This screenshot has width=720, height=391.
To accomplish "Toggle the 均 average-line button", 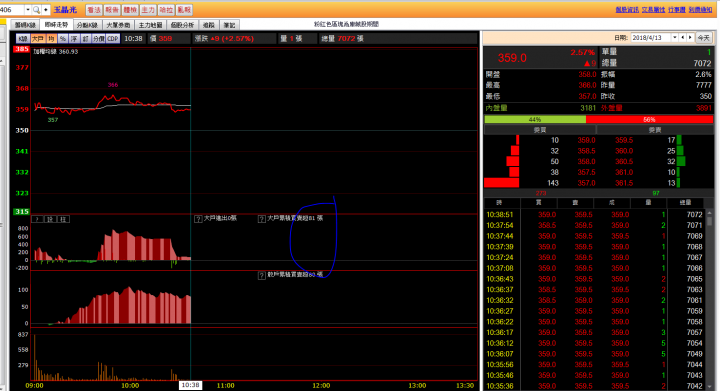I will click(51, 39).
